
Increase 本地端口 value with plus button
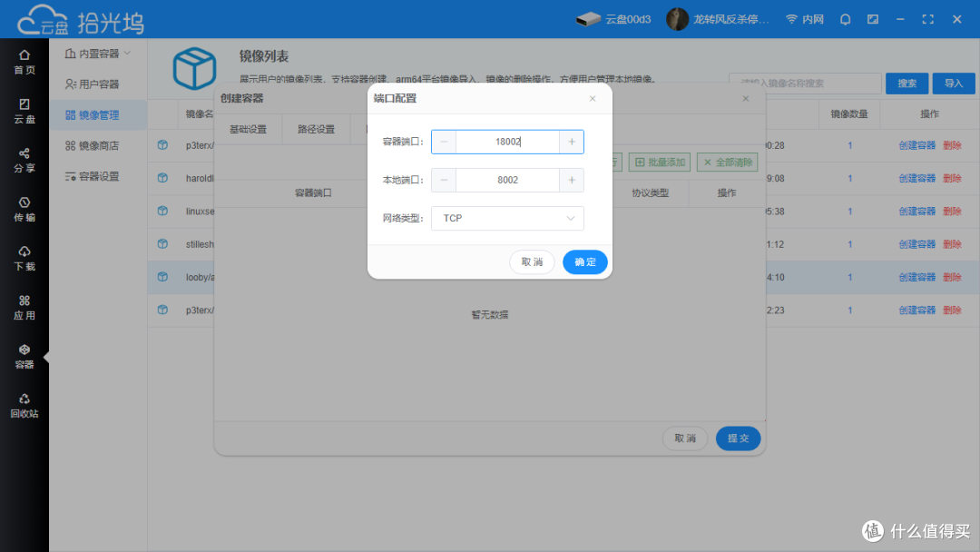(x=572, y=180)
